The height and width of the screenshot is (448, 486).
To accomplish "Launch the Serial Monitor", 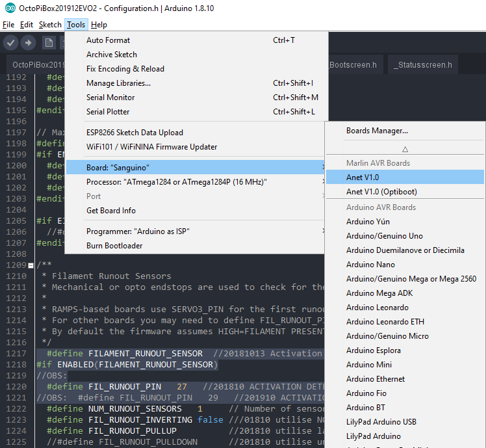I will 196,98.
